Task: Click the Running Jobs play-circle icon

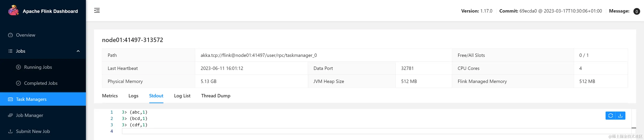Action: pyautogui.click(x=18, y=67)
